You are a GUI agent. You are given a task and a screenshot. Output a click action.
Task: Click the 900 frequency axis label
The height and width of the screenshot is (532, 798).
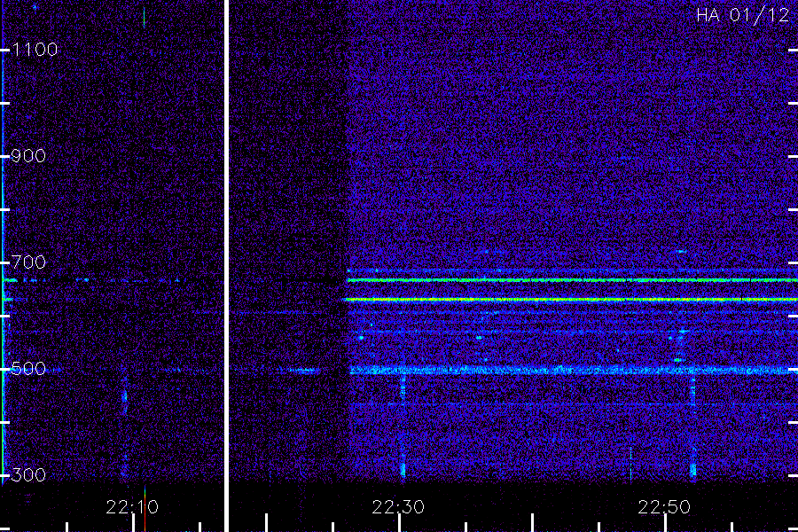click(x=28, y=156)
